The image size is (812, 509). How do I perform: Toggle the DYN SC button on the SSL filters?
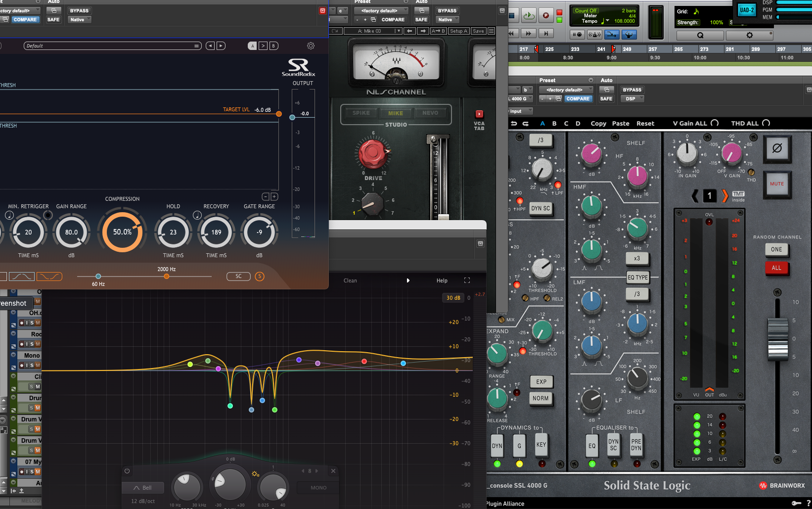click(541, 209)
